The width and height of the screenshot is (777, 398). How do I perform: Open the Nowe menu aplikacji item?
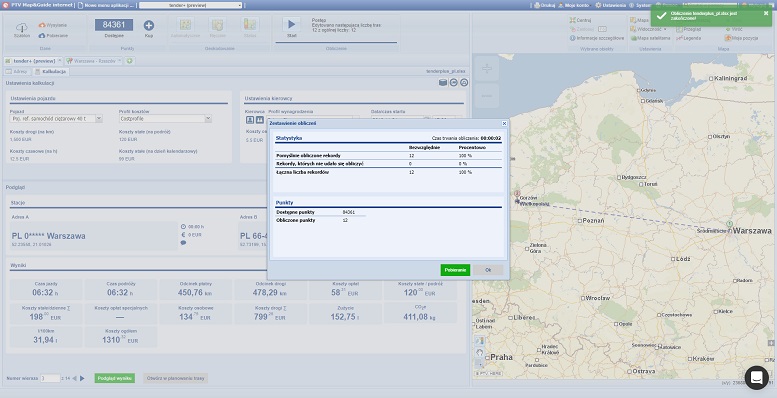pos(106,5)
